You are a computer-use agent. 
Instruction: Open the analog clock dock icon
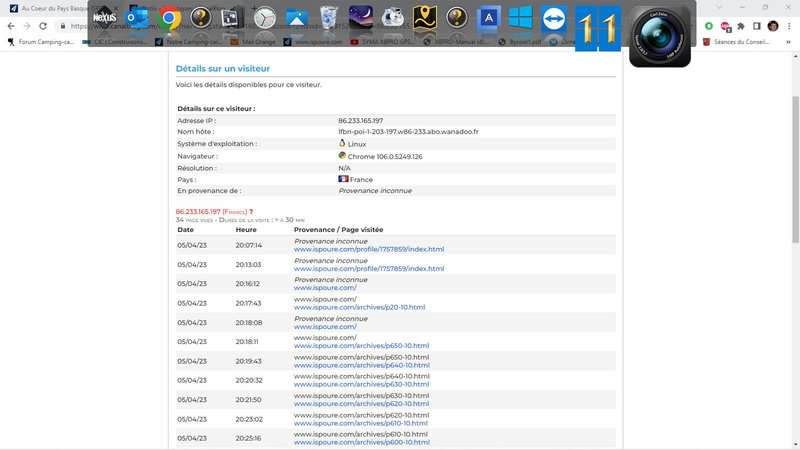click(265, 18)
